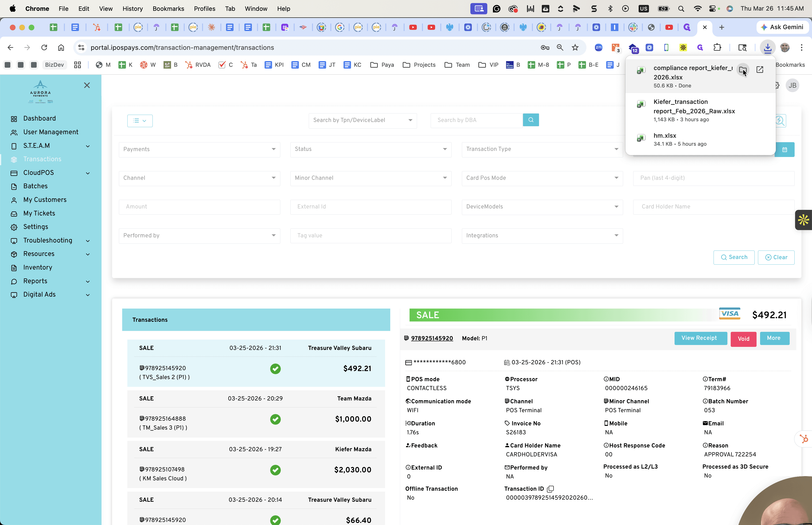812x525 pixels.
Task: Expand CloudPOS sidebar section
Action: coord(51,173)
